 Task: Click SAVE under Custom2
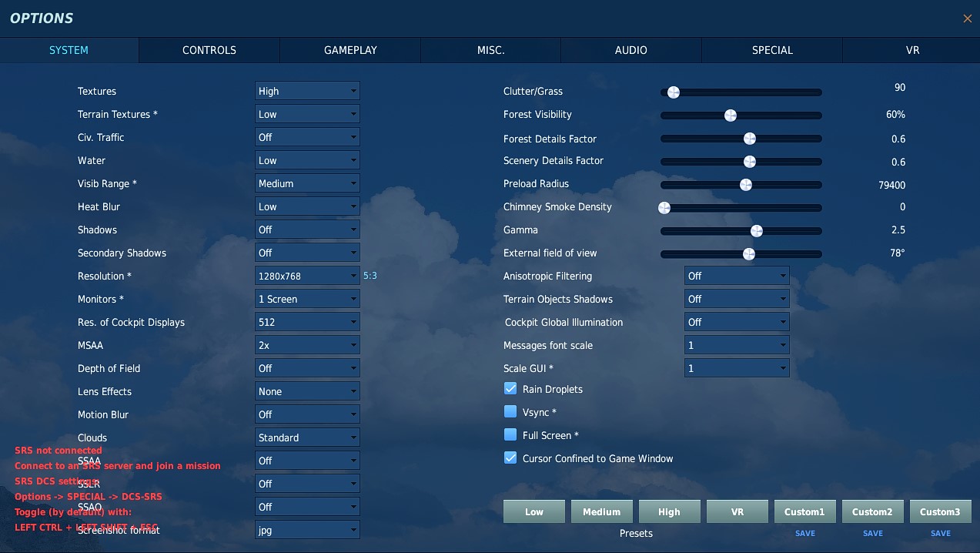pos(873,533)
